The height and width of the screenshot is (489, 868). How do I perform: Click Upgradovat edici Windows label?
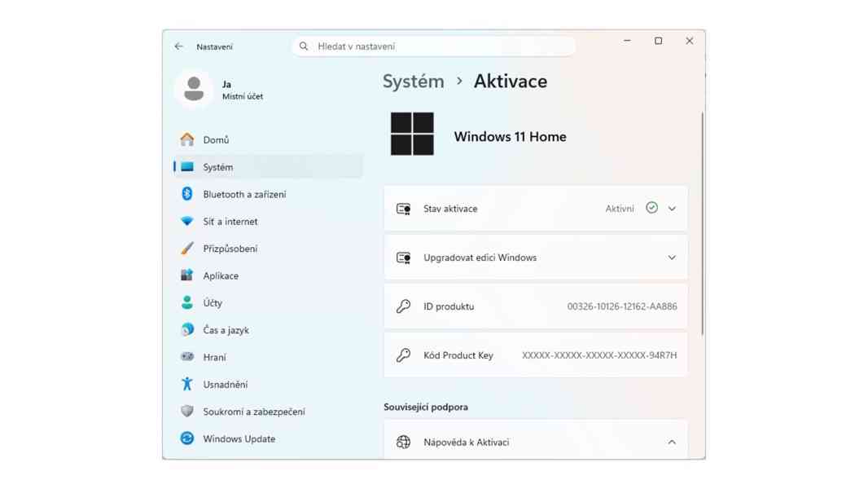tap(480, 258)
